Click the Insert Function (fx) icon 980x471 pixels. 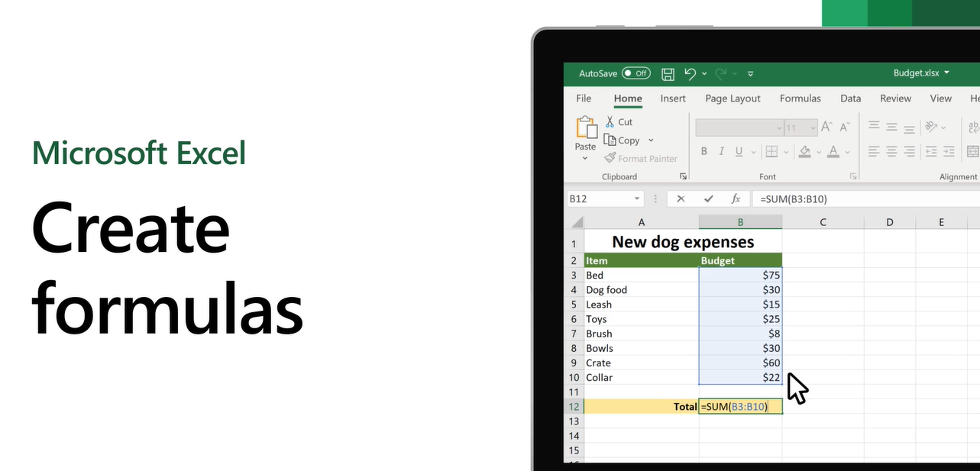click(736, 198)
